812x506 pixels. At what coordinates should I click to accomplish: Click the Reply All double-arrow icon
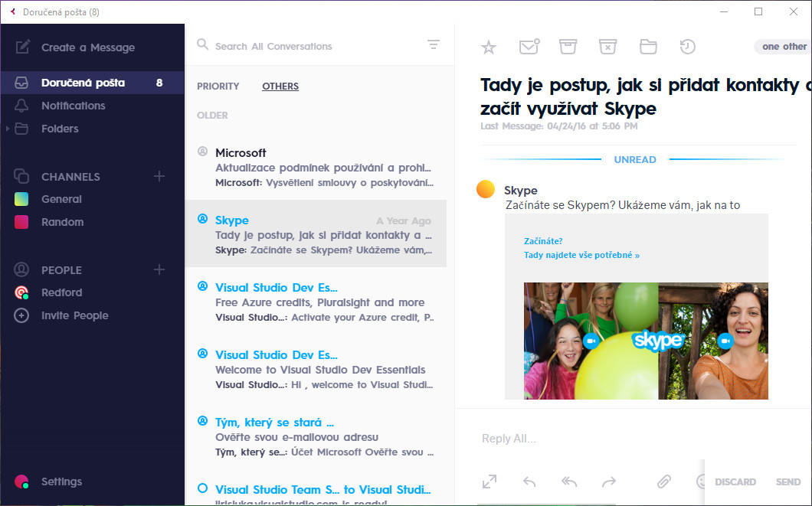(569, 482)
